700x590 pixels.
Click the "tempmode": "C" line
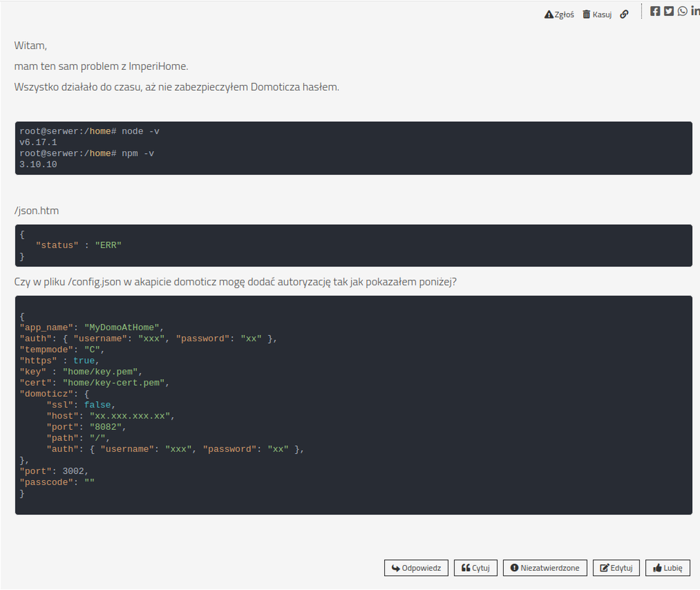tap(62, 350)
